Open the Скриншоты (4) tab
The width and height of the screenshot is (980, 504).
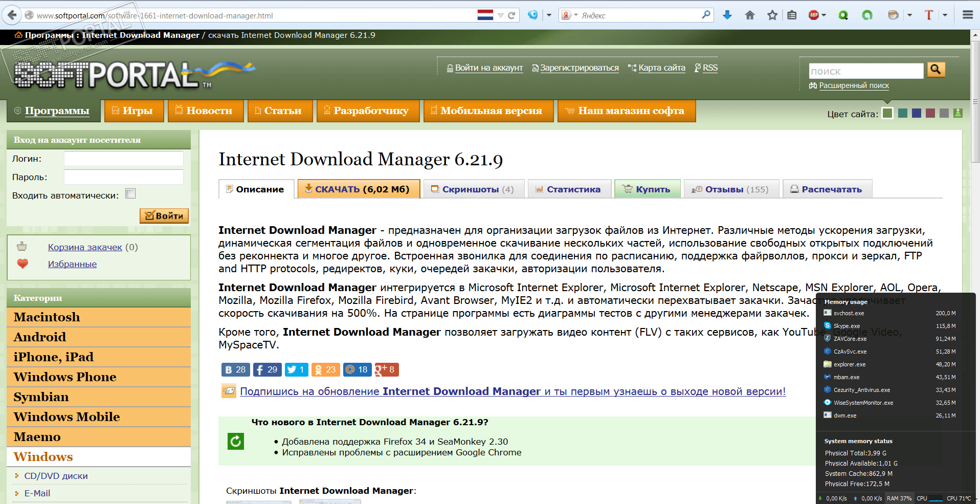[474, 189]
